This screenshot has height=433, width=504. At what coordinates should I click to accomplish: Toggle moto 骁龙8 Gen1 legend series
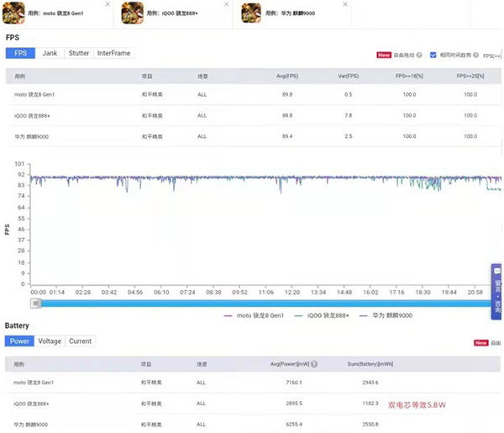[255, 315]
